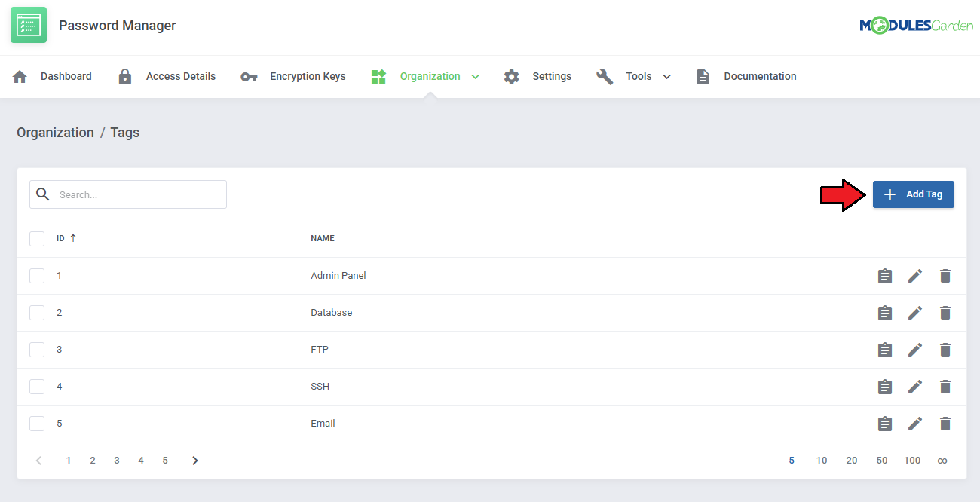Screen dimensions: 980x502
Task: Check the Admin Panel row checkbox
Action: coord(37,276)
